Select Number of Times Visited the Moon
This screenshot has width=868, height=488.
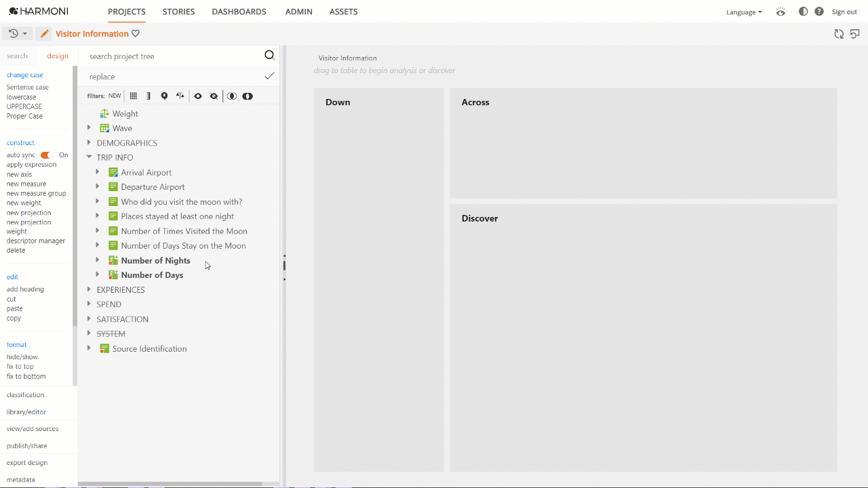pos(184,231)
